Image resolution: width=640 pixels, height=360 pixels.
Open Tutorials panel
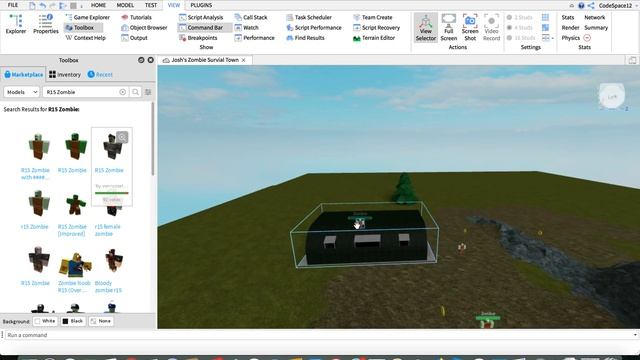pos(136,17)
